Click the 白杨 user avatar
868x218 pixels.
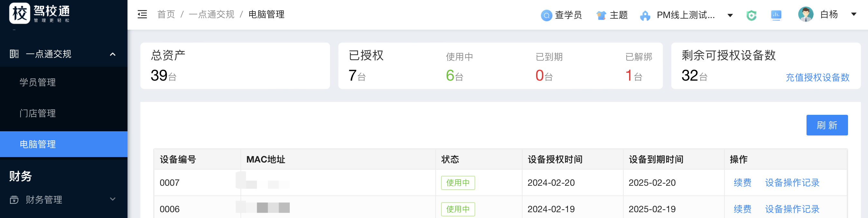(x=806, y=15)
